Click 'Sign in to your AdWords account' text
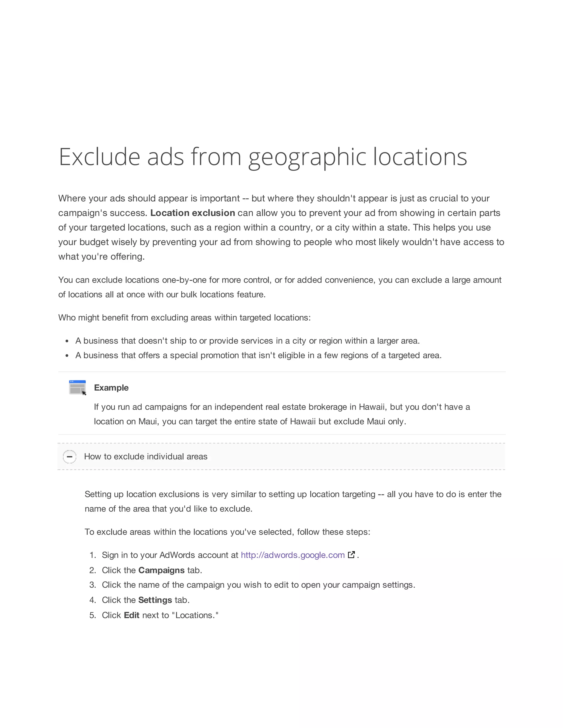Screen dimensions: 563x728 [x=170, y=555]
